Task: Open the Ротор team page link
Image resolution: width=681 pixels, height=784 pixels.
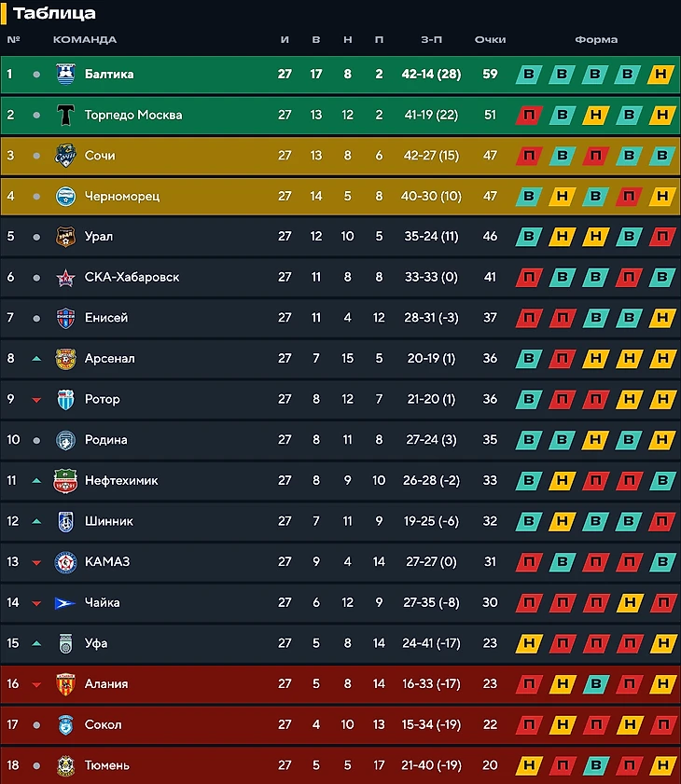Action: point(102,399)
